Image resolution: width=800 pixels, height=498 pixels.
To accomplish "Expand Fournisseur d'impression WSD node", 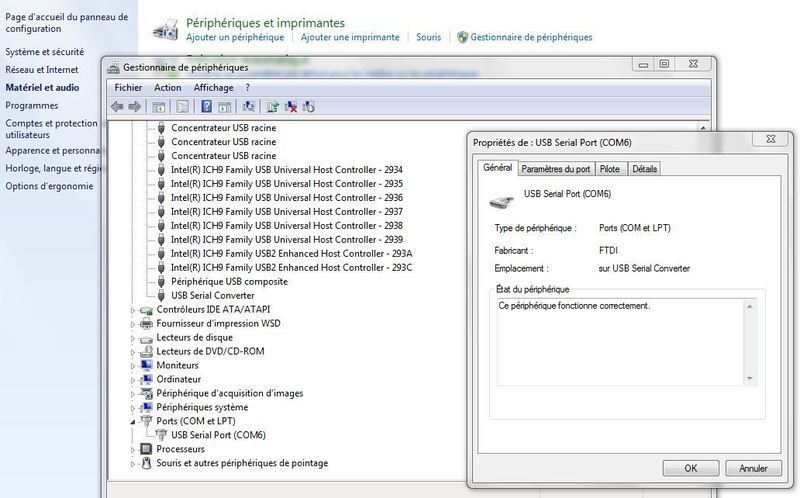I will point(133,324).
